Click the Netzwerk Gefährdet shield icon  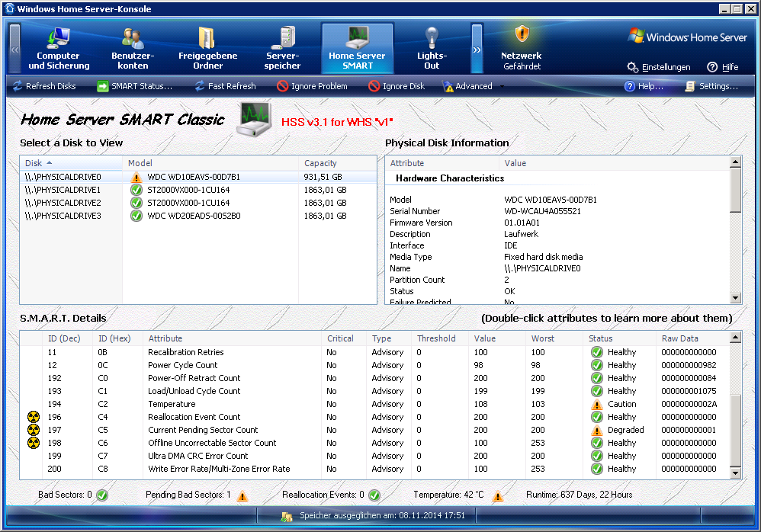(522, 35)
